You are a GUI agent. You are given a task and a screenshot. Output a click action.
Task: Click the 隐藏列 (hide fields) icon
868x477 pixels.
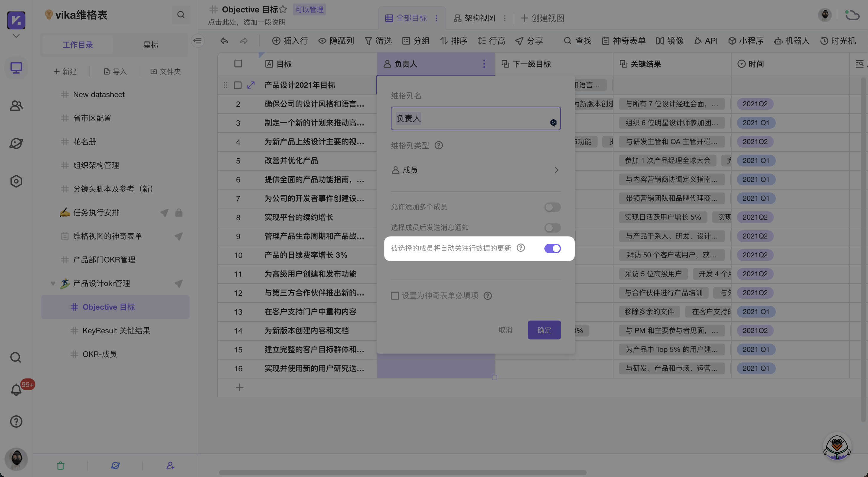(336, 41)
